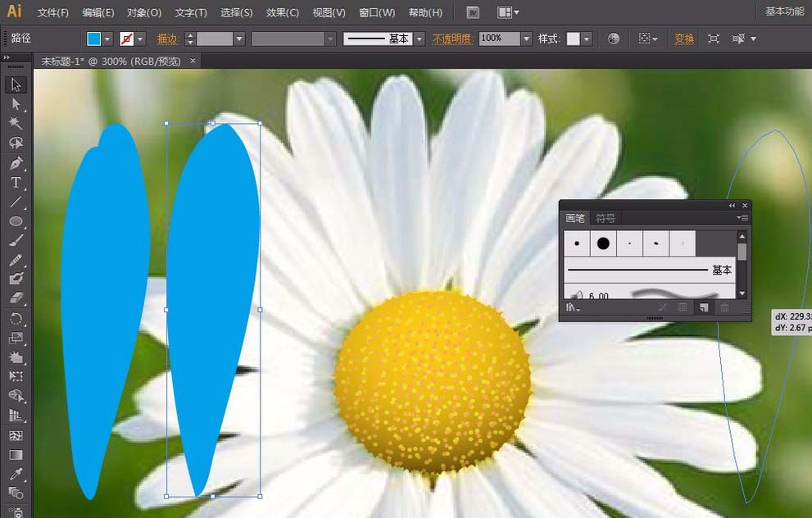Click the 样式 style swatch
Screen dimensions: 812x518
click(574, 39)
